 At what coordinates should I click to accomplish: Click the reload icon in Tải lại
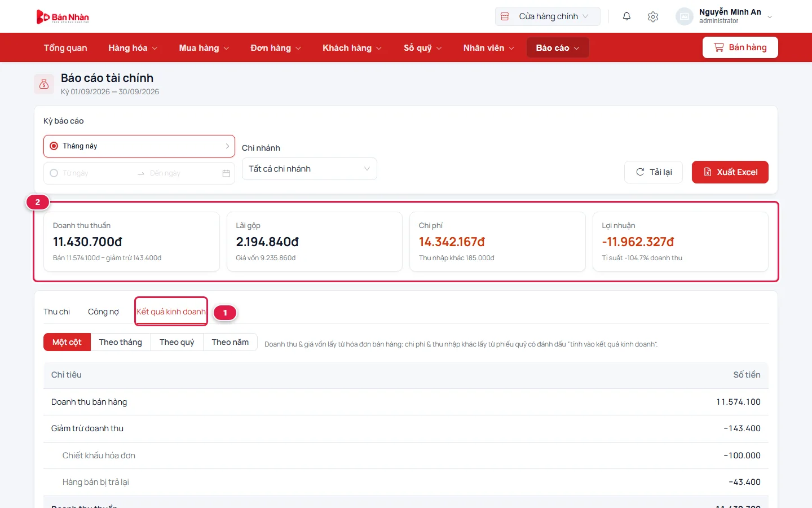640,172
